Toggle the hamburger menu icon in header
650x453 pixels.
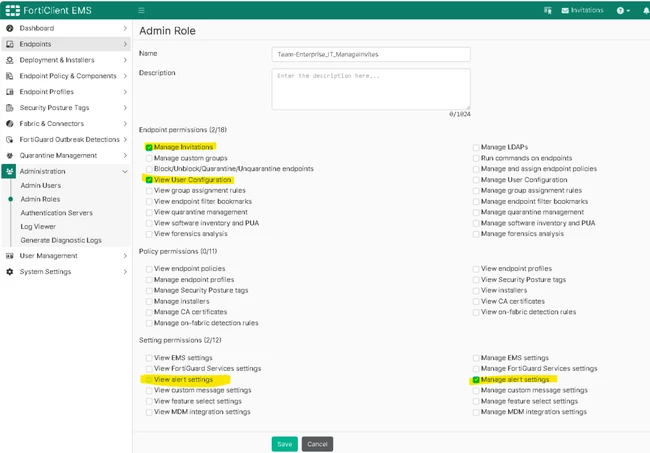141,10
